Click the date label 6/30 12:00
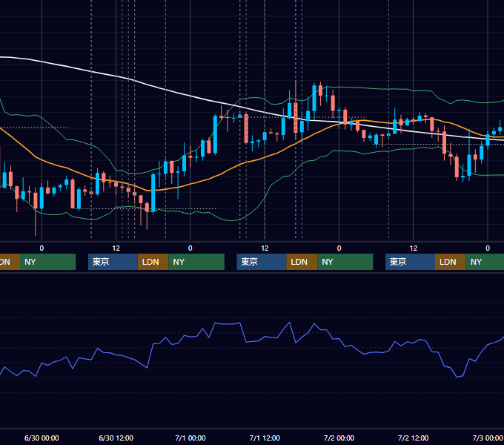 click(116, 438)
